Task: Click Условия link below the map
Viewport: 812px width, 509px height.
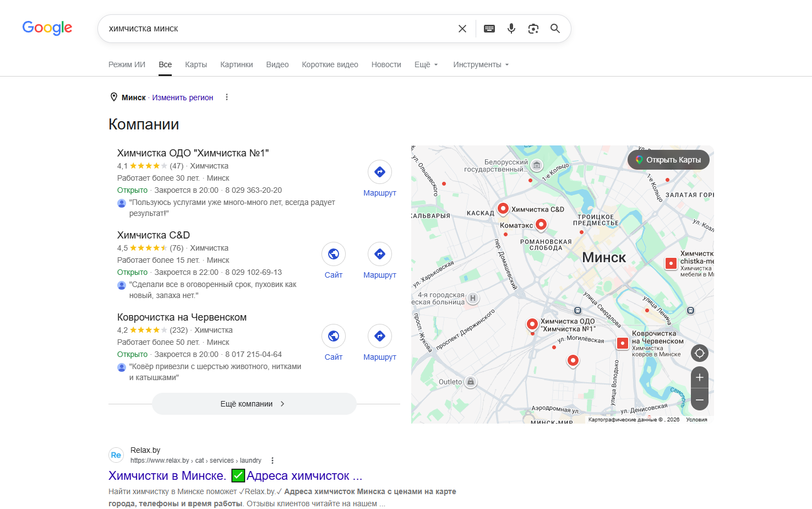Action: tap(696, 420)
